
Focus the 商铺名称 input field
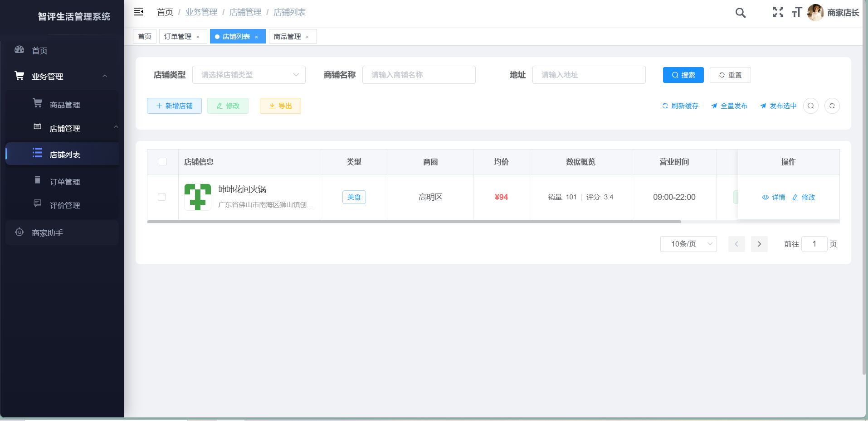tap(419, 75)
